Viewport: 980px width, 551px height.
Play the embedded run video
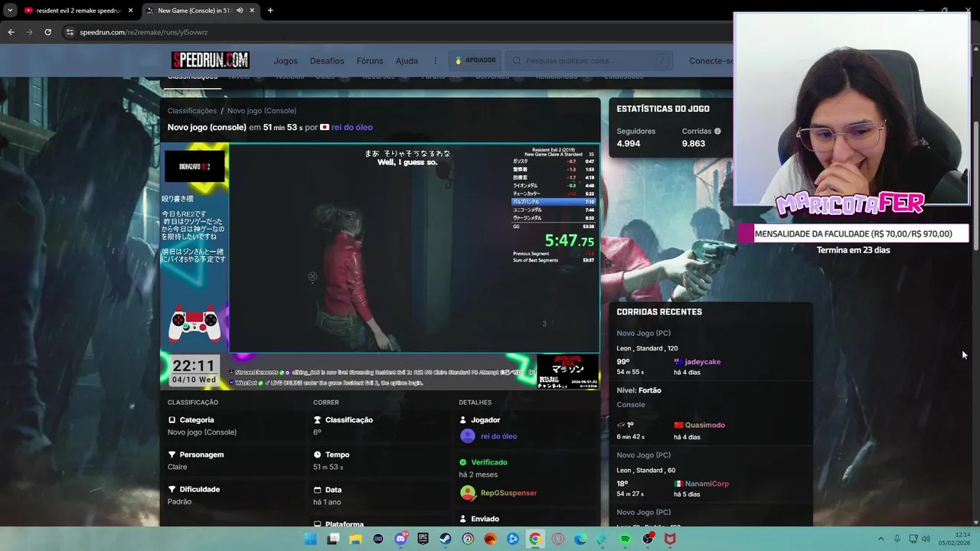coord(381,266)
